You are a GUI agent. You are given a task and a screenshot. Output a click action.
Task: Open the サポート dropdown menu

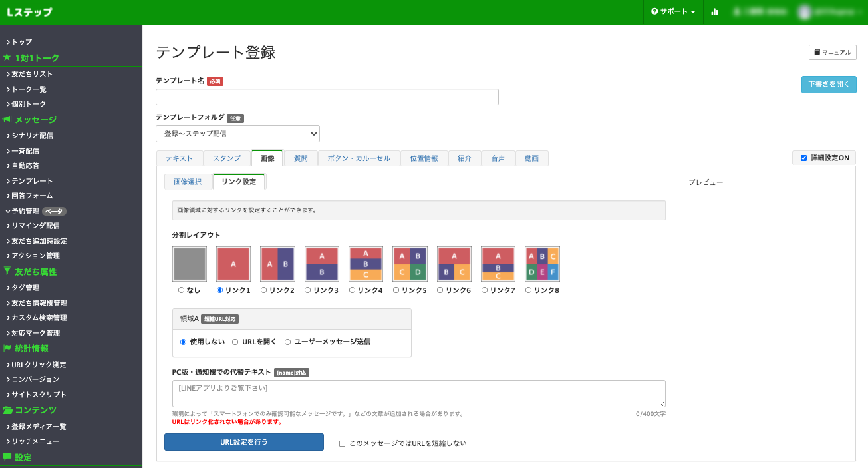(x=673, y=12)
